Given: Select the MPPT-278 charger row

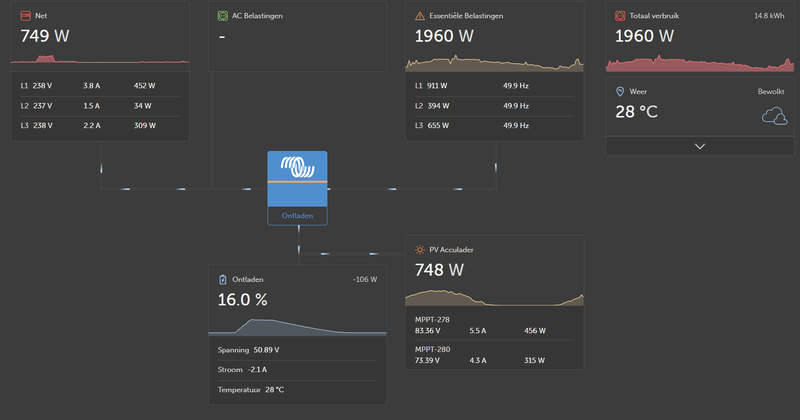Looking at the screenshot, I should coord(494,325).
